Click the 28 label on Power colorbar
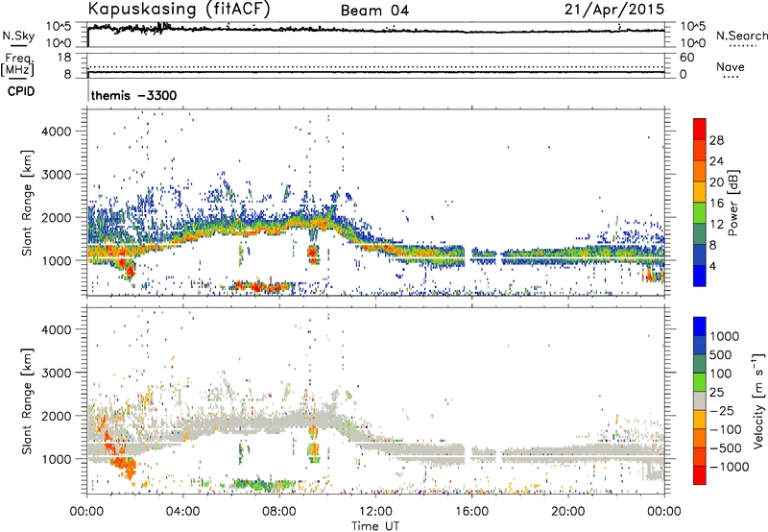768x532 pixels. [x=716, y=140]
